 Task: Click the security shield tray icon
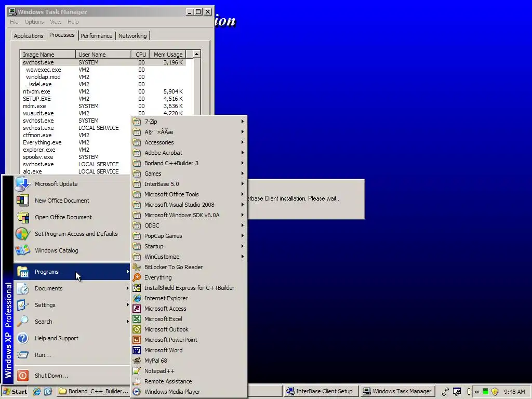coord(495,392)
